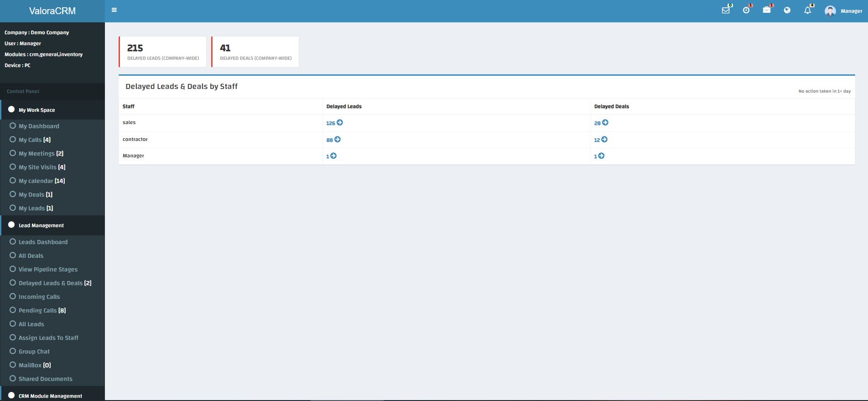The image size is (868, 401).
Task: Open the clock reminders icon in header
Action: (746, 10)
